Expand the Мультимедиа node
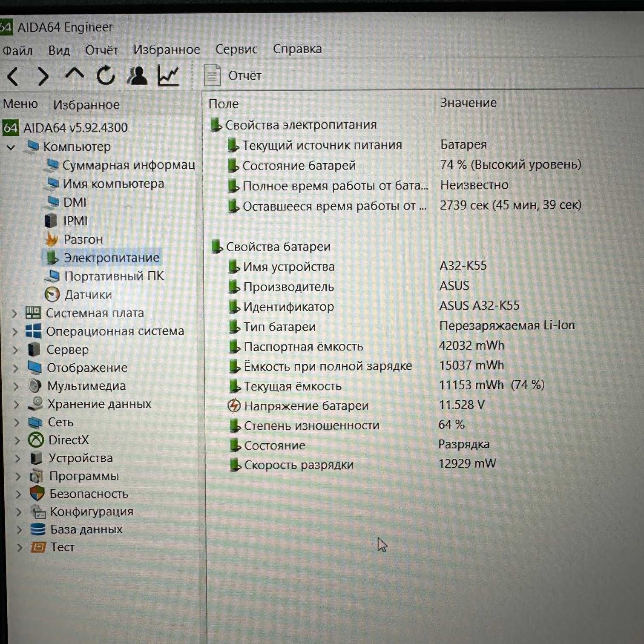 (16, 386)
